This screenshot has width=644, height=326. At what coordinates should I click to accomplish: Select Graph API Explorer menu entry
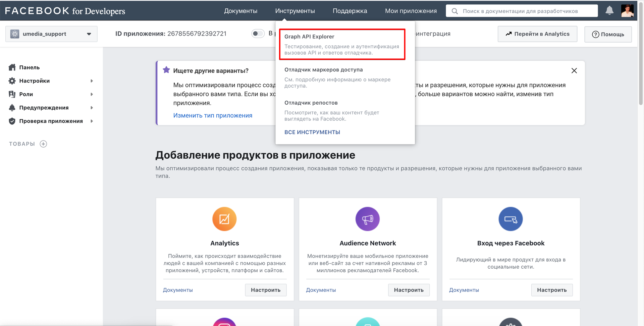tap(342, 44)
